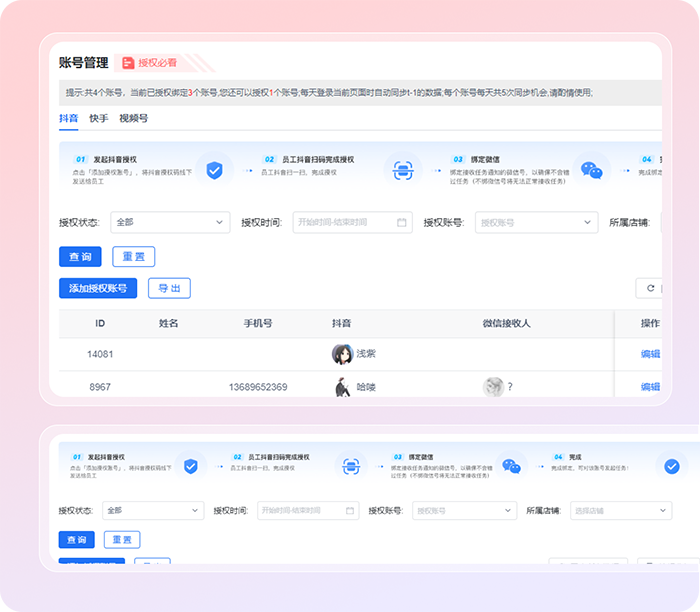This screenshot has height=612, width=700.
Task: Click the 哈喽 account avatar
Action: coord(342,387)
